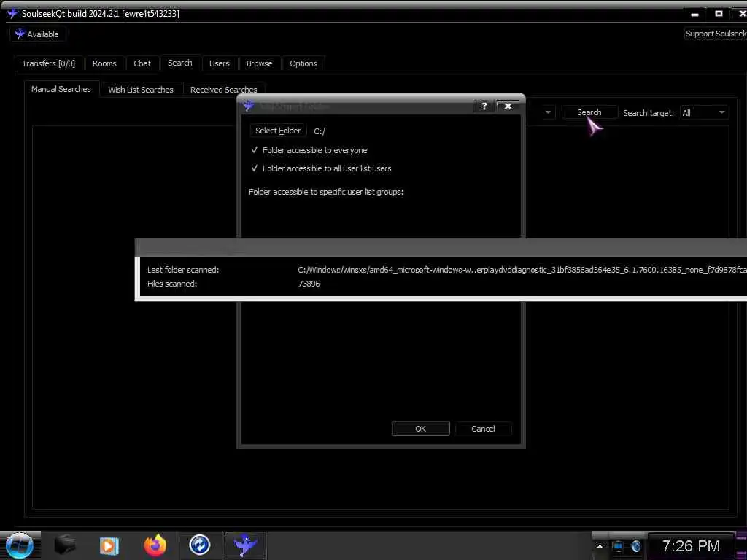Maximize the SoulseekQt window
The width and height of the screenshot is (747, 560).
(719, 14)
